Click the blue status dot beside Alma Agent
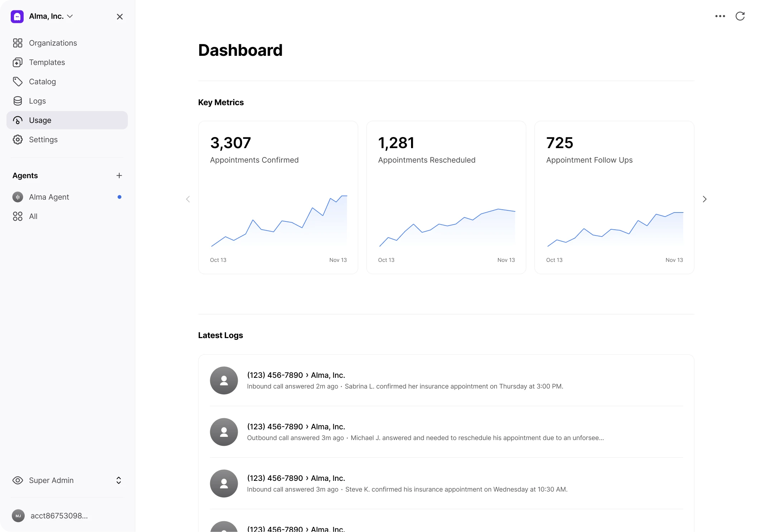758x532 pixels. [x=119, y=197]
